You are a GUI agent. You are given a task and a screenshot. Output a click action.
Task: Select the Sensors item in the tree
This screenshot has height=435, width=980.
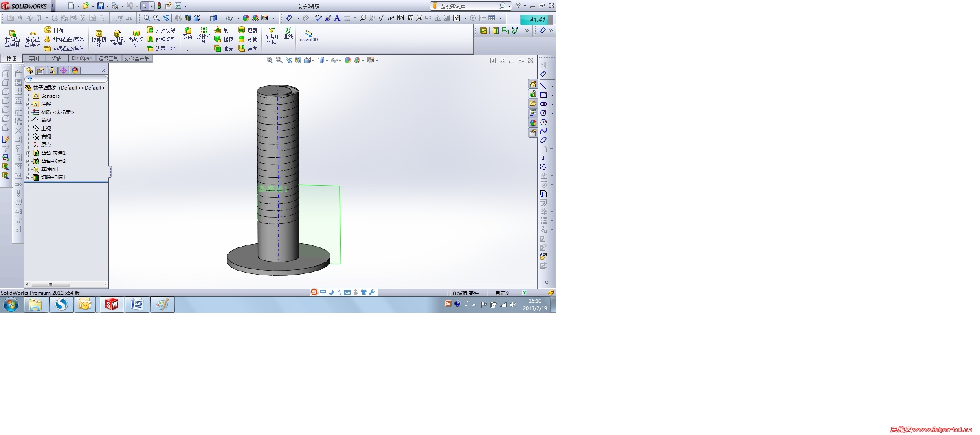point(46,96)
